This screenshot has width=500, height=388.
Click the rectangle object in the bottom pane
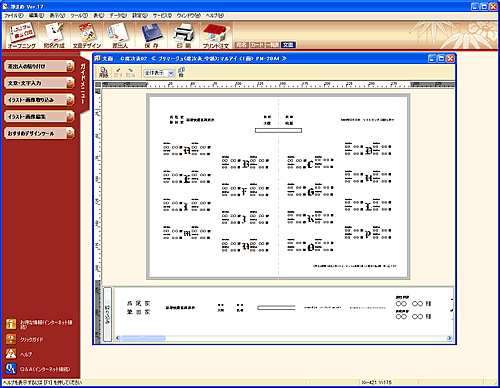tap(276, 307)
